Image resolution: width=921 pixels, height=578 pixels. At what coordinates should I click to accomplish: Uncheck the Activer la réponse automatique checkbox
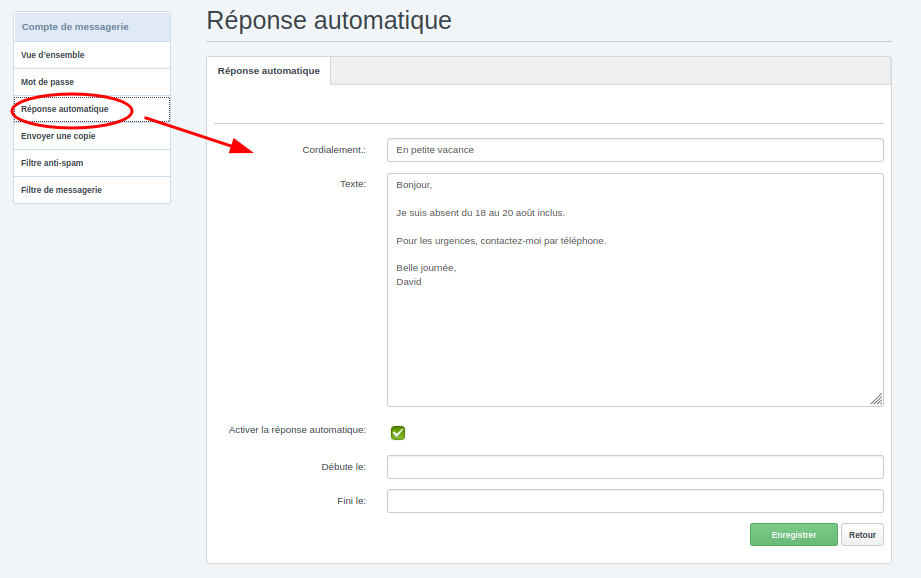(x=398, y=433)
